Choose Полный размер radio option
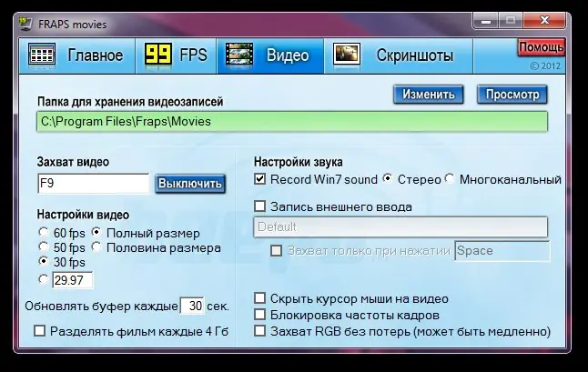This screenshot has width=588, height=372. pos(96,232)
